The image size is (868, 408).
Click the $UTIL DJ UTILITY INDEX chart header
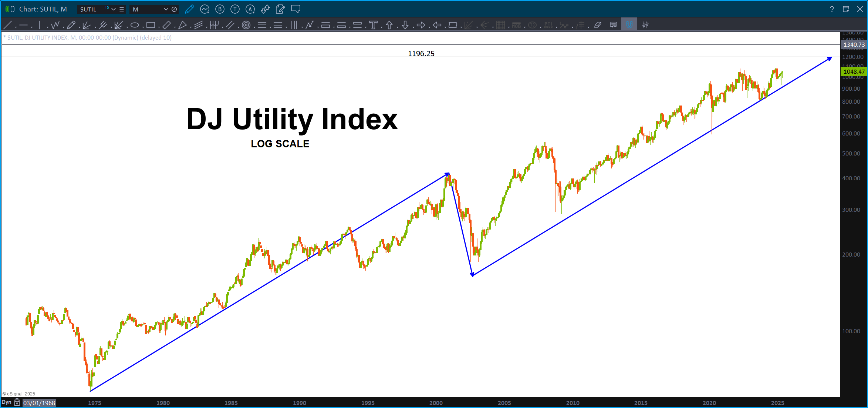[x=88, y=38]
